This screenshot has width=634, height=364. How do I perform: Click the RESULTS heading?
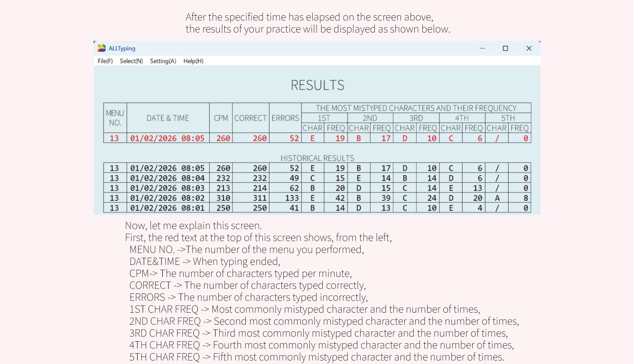point(317,85)
